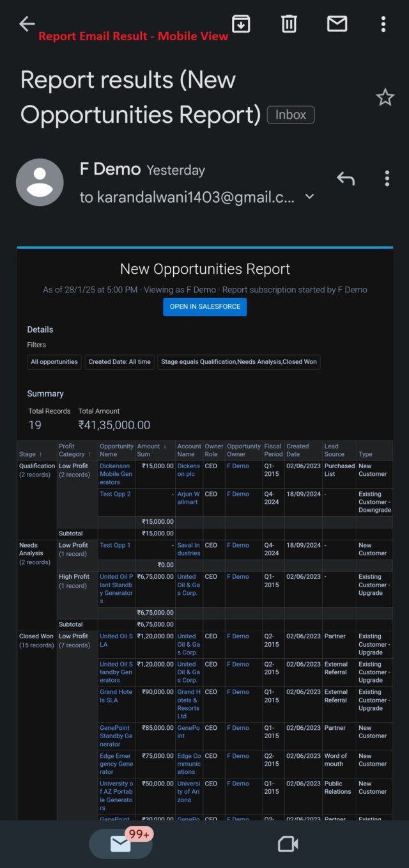Open Grand Hotels & Resorts Ltd account

coord(189,704)
